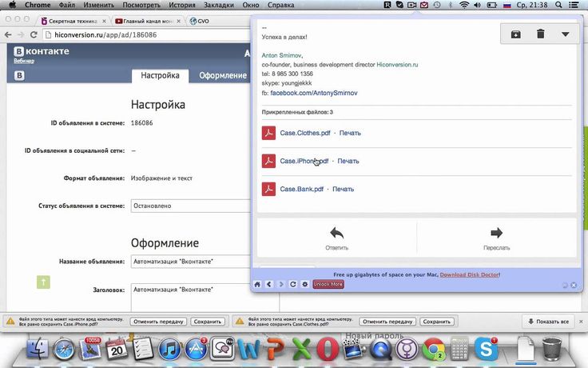This screenshot has height=368, width=588.
Task: Select the Настройка tab
Action: 160,75
